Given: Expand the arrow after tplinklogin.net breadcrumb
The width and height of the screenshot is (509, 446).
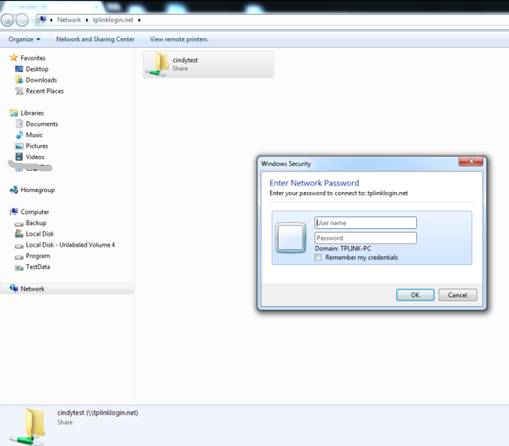Looking at the screenshot, I should tap(139, 20).
